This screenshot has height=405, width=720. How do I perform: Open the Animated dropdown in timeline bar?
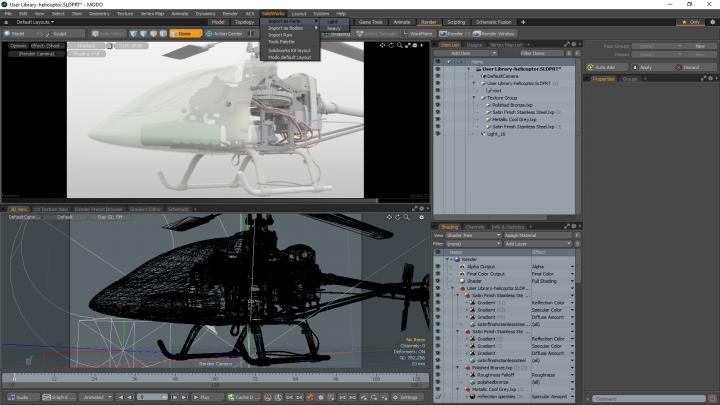click(x=96, y=397)
